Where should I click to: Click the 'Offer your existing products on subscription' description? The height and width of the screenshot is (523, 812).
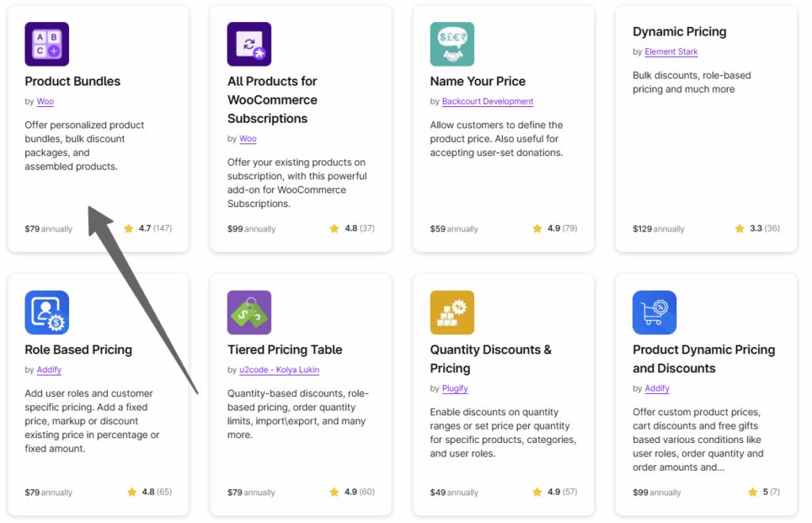(297, 182)
